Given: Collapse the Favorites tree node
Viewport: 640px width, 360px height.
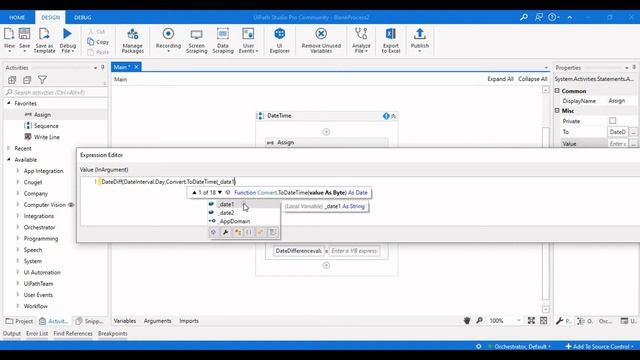Looking at the screenshot, I should 9,103.
